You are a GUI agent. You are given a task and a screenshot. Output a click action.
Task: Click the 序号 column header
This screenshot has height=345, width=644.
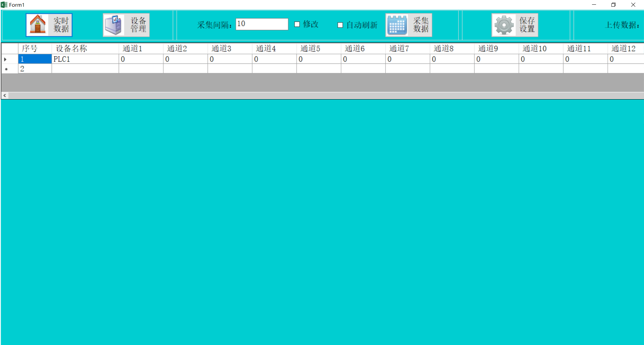[35, 49]
